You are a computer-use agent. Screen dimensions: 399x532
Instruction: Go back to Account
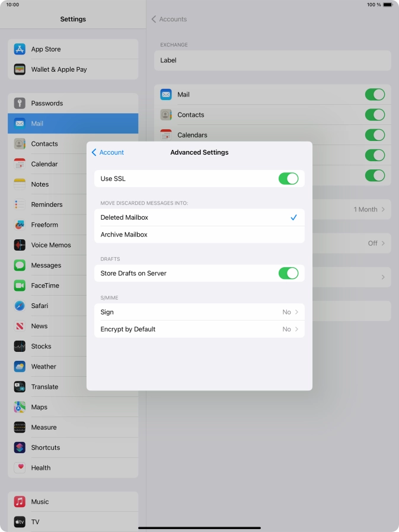(x=108, y=152)
